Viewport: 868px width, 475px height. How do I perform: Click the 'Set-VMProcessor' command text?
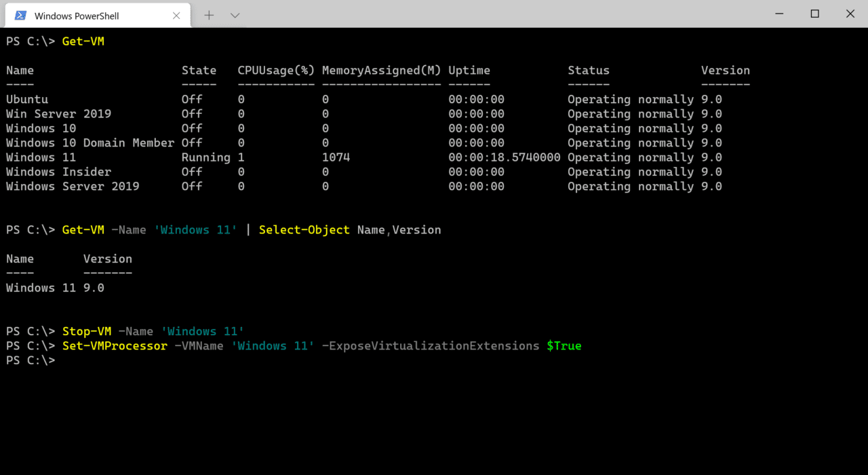(115, 346)
